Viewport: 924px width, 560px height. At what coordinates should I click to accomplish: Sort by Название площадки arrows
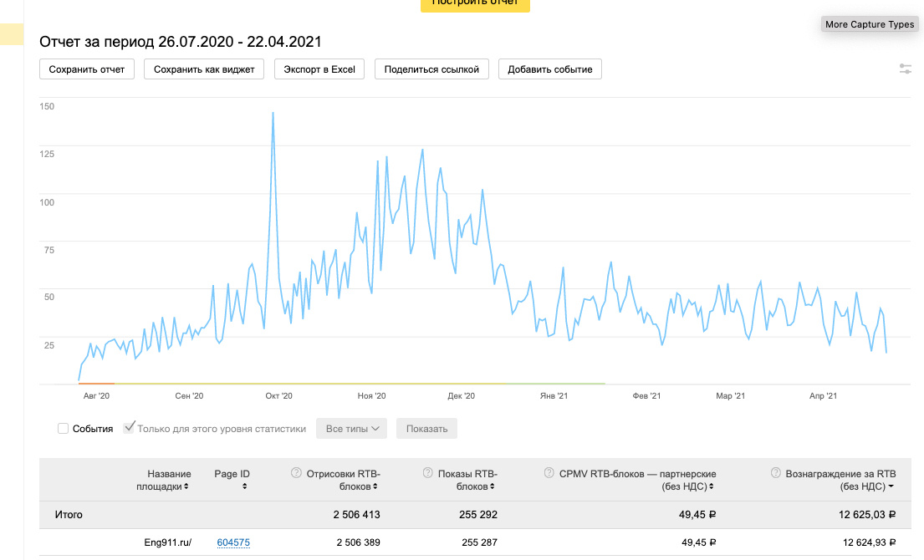point(186,487)
